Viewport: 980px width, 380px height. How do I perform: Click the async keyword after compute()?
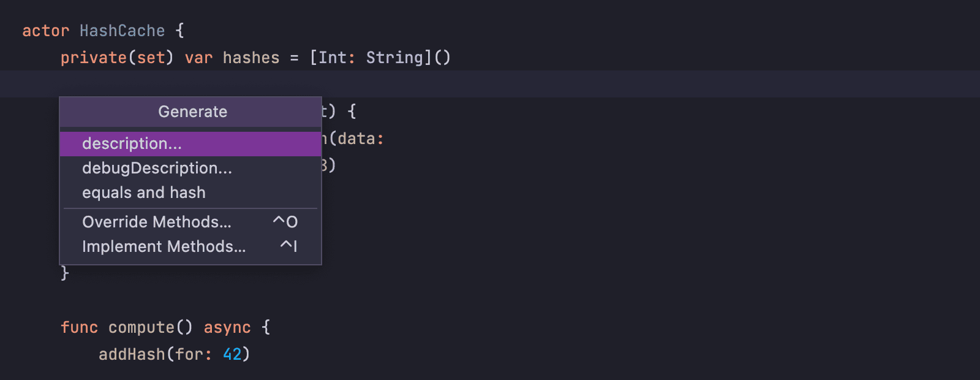[x=227, y=327]
